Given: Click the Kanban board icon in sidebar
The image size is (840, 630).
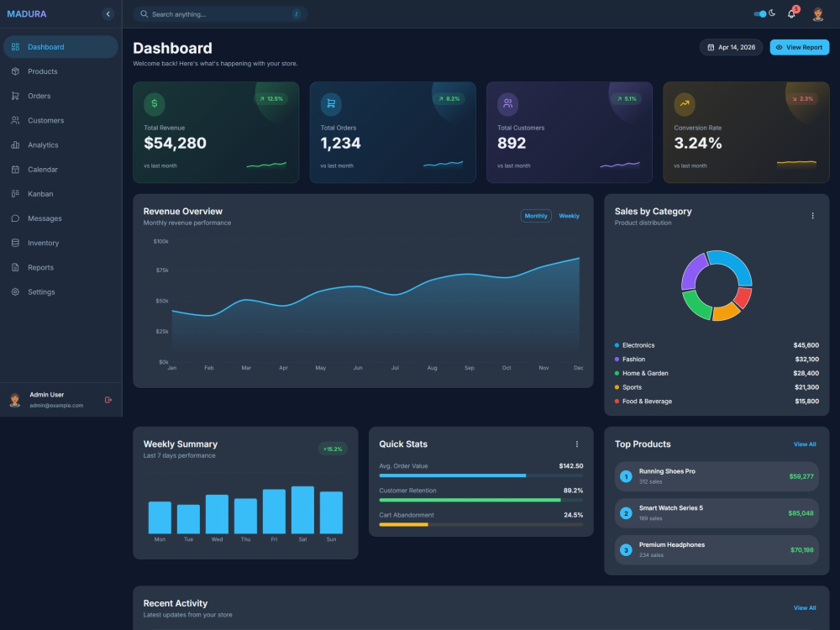Looking at the screenshot, I should pos(15,194).
